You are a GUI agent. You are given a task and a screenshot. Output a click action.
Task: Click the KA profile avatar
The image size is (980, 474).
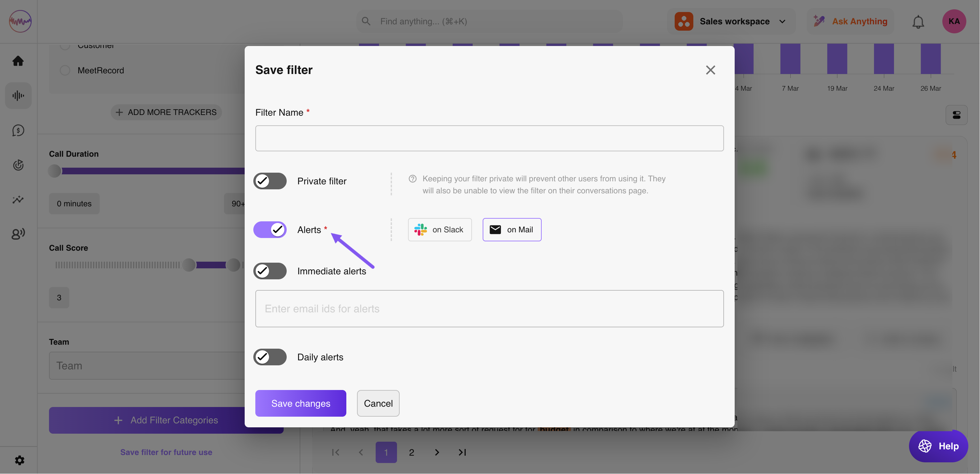[953, 21]
